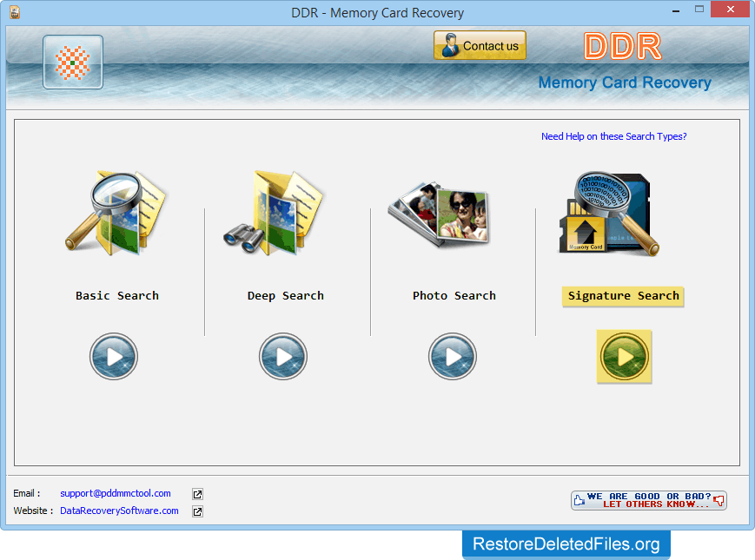The height and width of the screenshot is (560, 755).
Task: Click the Signature Search memory card icon
Action: pyautogui.click(x=609, y=214)
